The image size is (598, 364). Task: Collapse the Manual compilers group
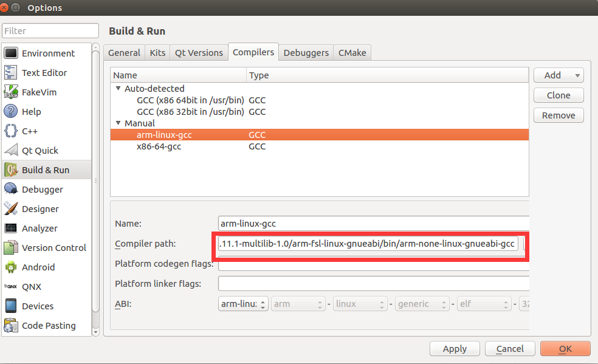click(x=117, y=123)
